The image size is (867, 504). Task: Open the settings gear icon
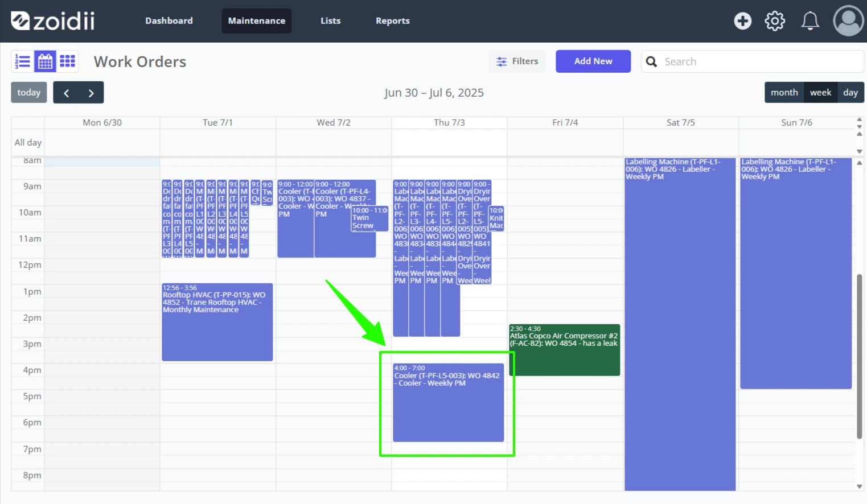775,21
